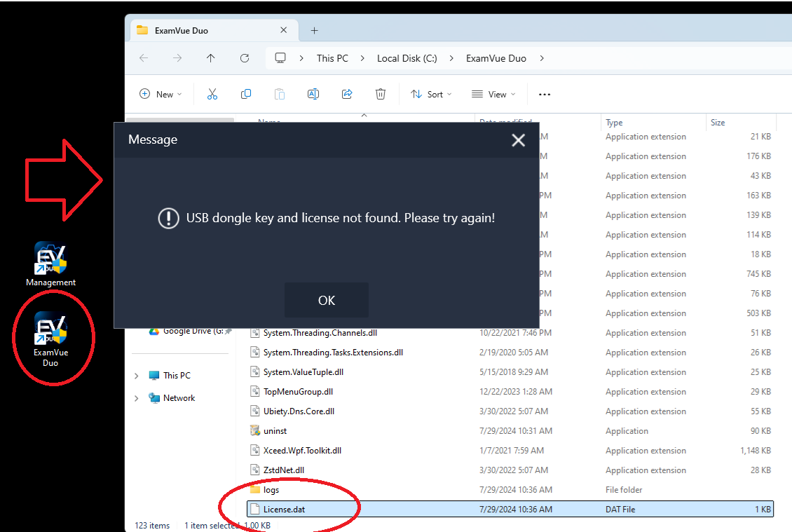Viewport: 792px width, 532px height.
Task: Select the logs folder
Action: 510,489
